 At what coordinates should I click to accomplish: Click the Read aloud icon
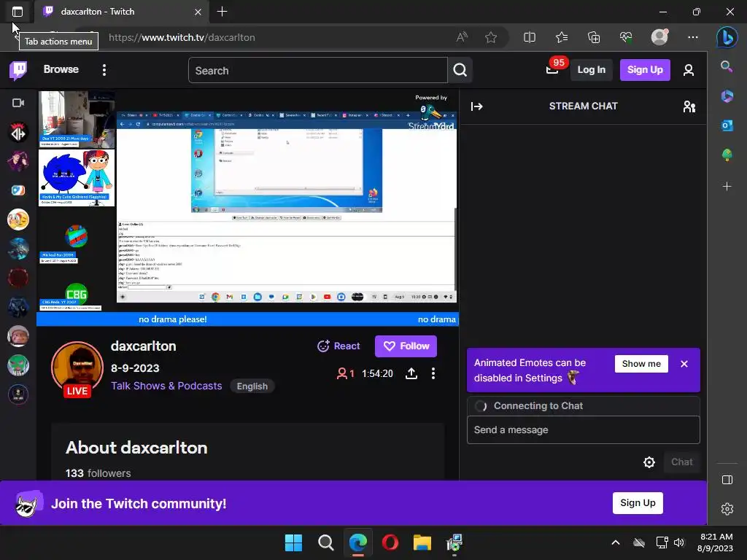click(x=462, y=37)
